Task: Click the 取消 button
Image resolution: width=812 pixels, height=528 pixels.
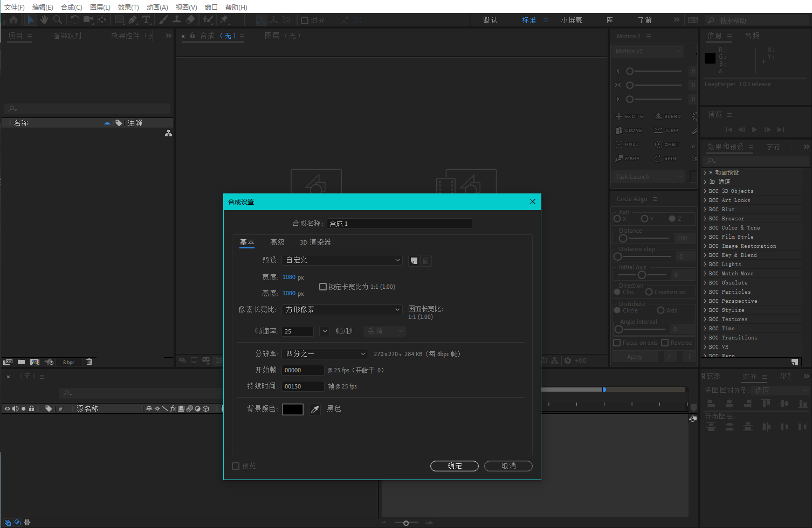Action: [x=508, y=466]
